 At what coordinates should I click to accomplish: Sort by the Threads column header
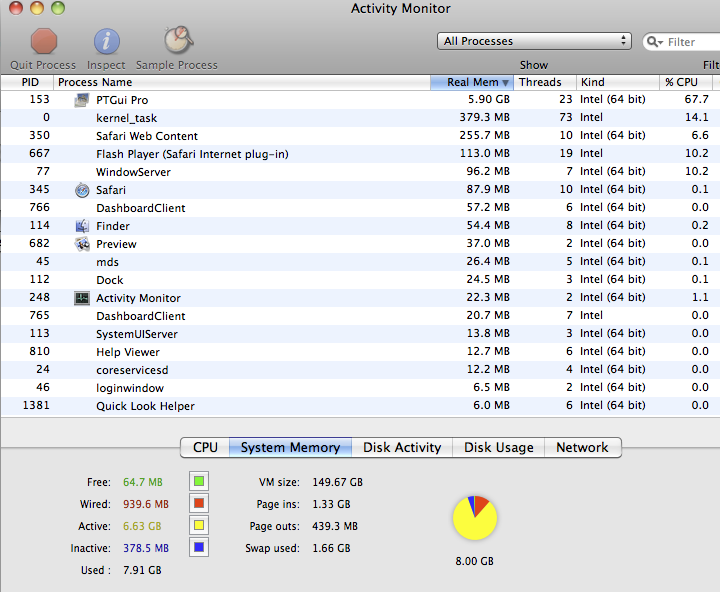(545, 82)
